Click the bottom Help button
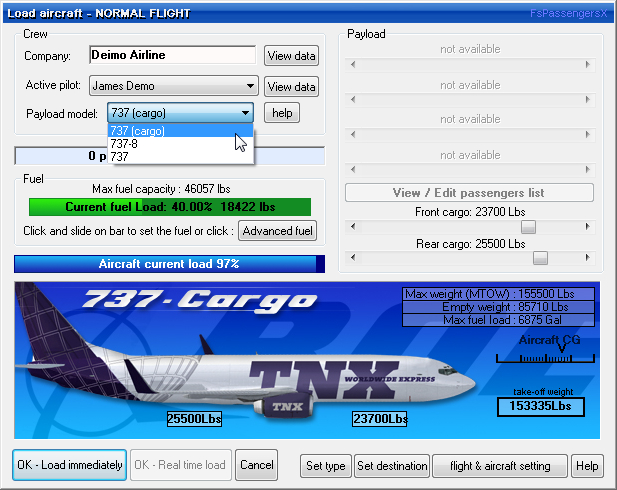This screenshot has width=617, height=490. (x=587, y=466)
